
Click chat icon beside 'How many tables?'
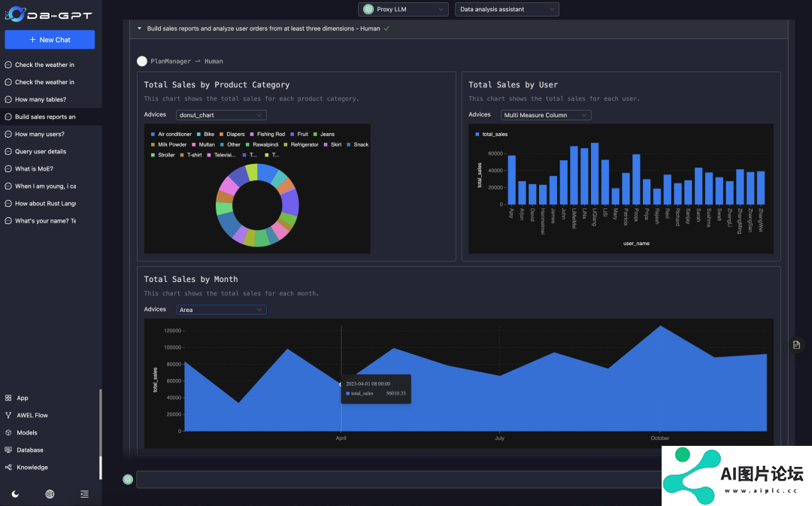coord(8,99)
